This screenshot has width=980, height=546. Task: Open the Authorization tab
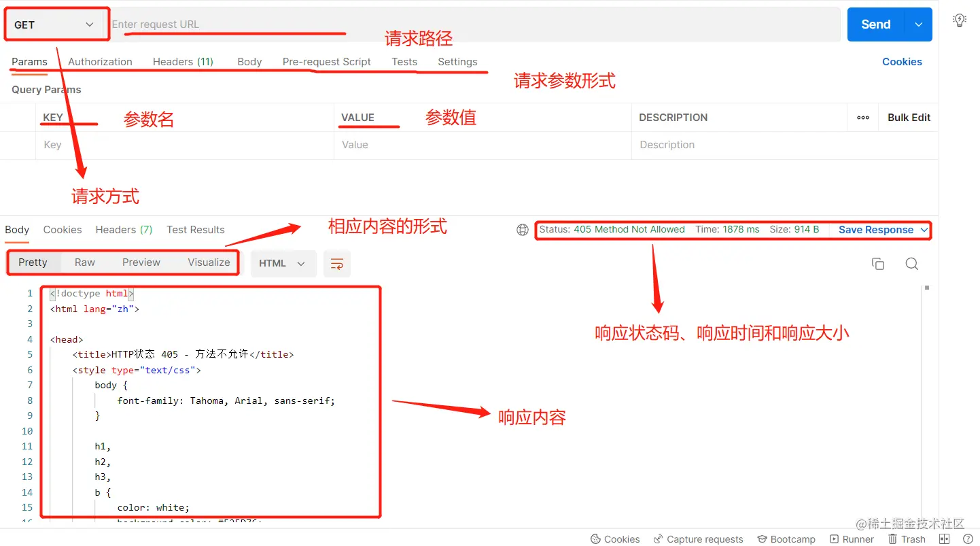click(x=100, y=61)
